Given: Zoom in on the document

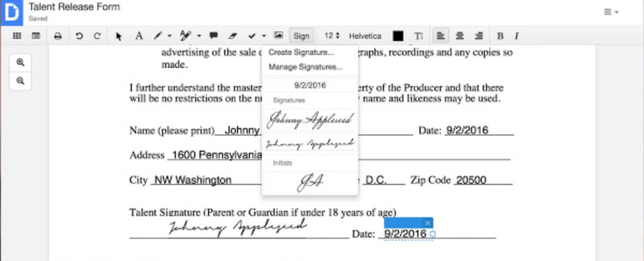Looking at the screenshot, I should pos(20,62).
